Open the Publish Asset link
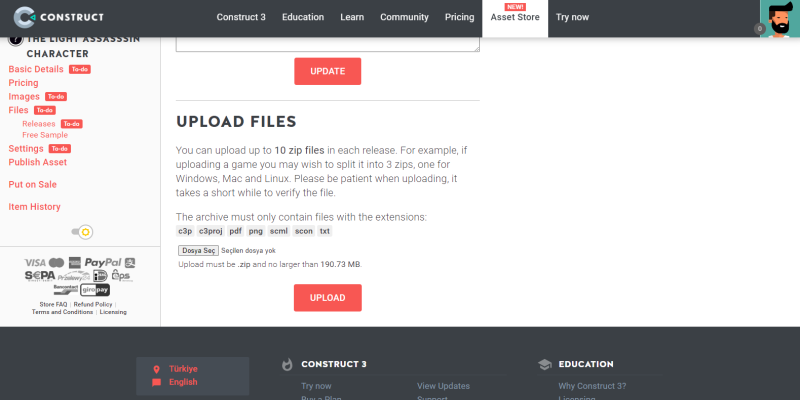The width and height of the screenshot is (800, 400). (x=38, y=162)
